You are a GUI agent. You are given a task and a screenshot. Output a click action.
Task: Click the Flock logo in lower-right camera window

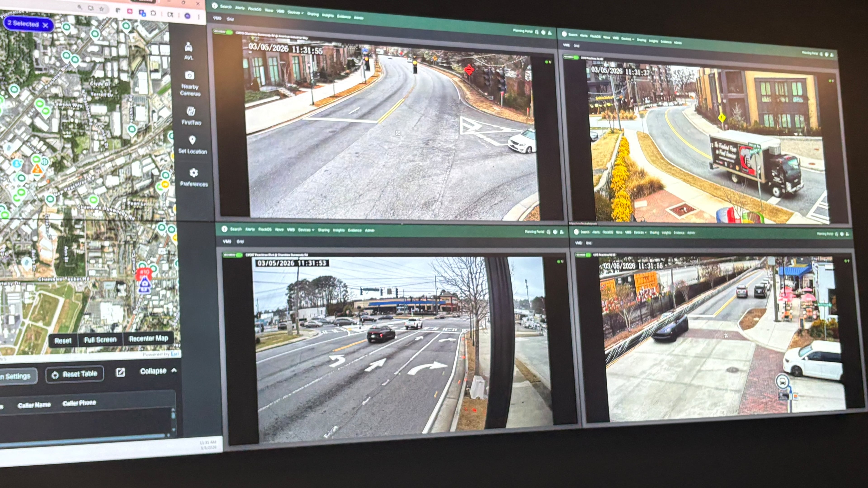(x=576, y=232)
